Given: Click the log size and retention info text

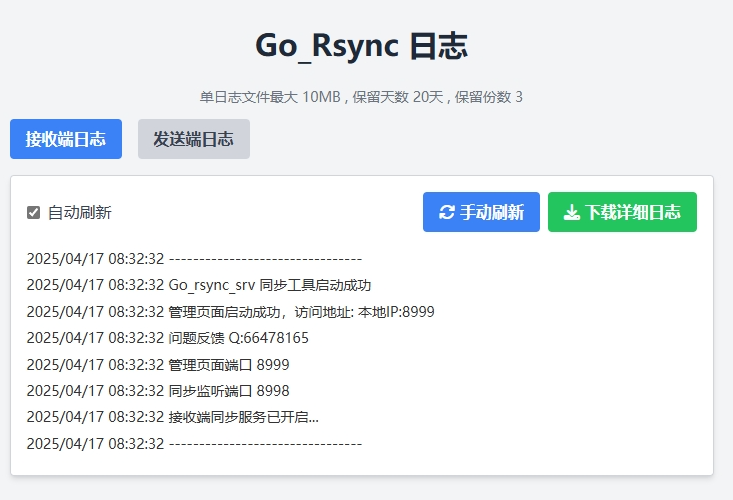Looking at the screenshot, I should click(x=361, y=97).
